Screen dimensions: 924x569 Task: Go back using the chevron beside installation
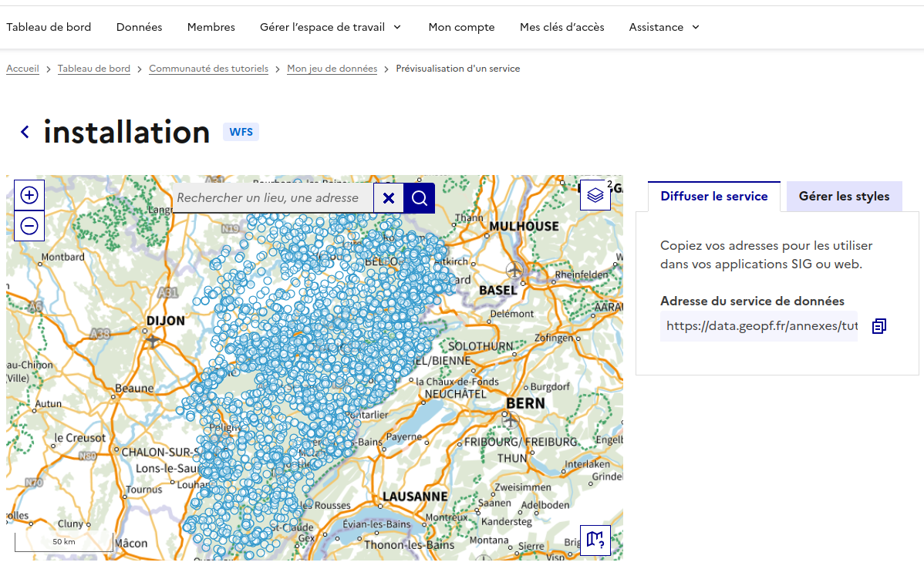[24, 132]
